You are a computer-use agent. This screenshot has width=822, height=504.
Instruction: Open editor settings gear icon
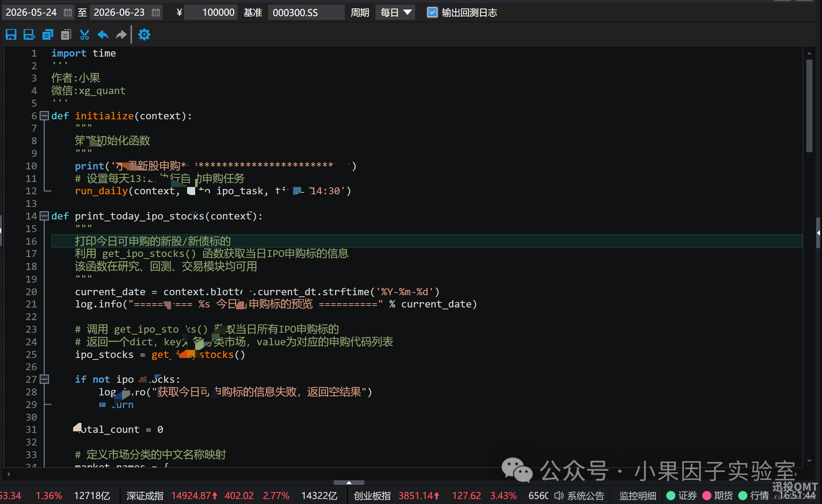pyautogui.click(x=144, y=35)
